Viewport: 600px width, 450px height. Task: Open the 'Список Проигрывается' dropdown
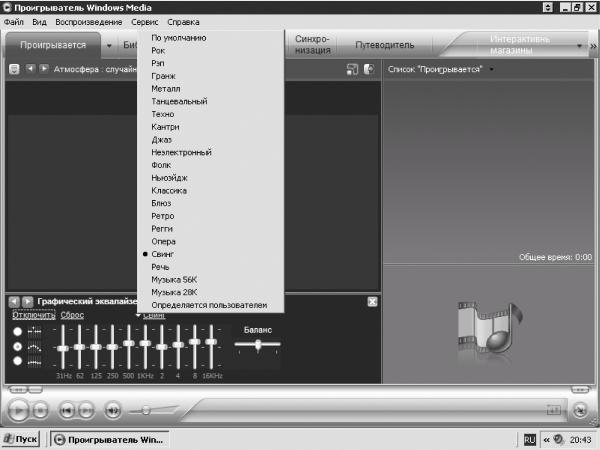click(492, 69)
